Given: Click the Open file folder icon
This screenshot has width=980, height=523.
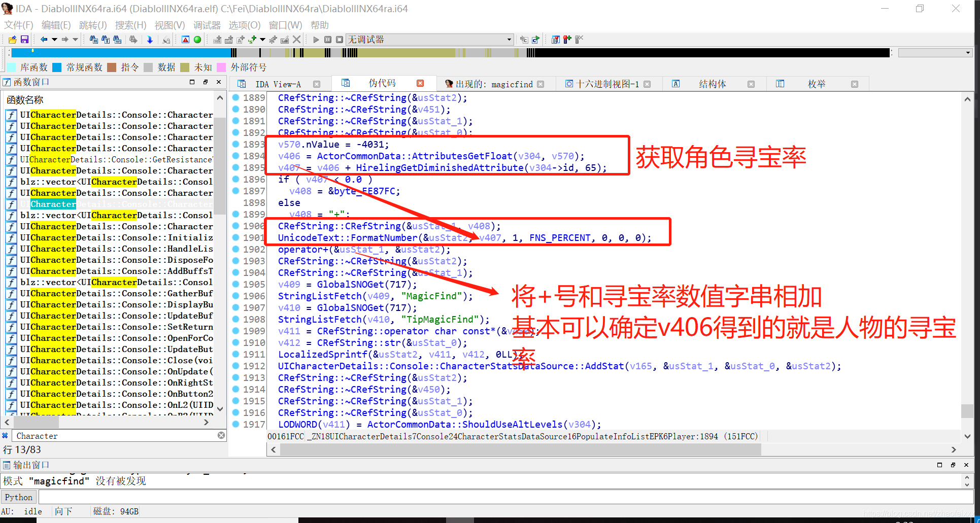Looking at the screenshot, I should coord(13,40).
